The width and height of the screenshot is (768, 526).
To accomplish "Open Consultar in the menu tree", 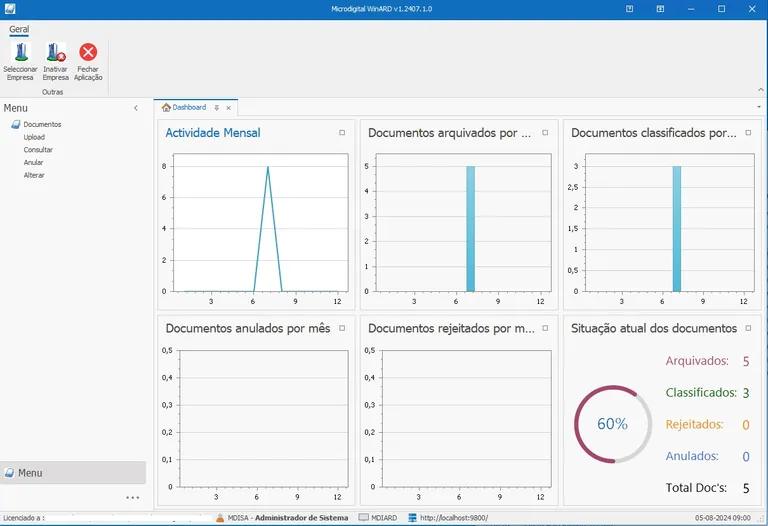I will coord(38,150).
